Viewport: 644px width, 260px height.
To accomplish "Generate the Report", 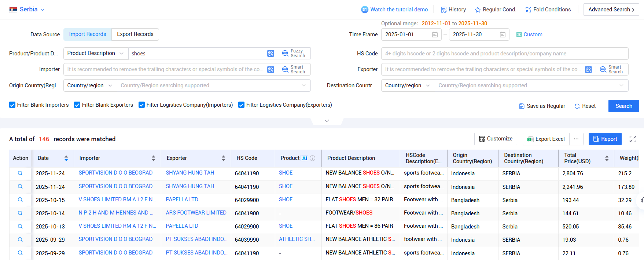I will pyautogui.click(x=605, y=139).
